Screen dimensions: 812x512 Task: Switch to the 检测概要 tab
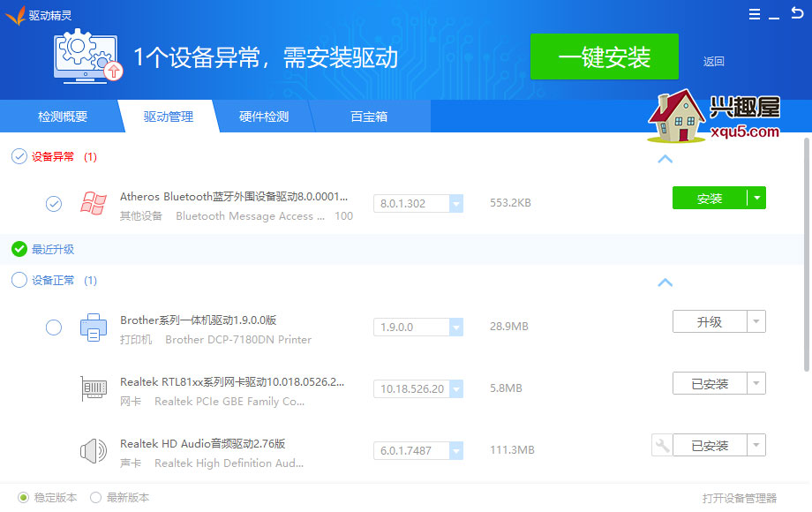(62, 117)
